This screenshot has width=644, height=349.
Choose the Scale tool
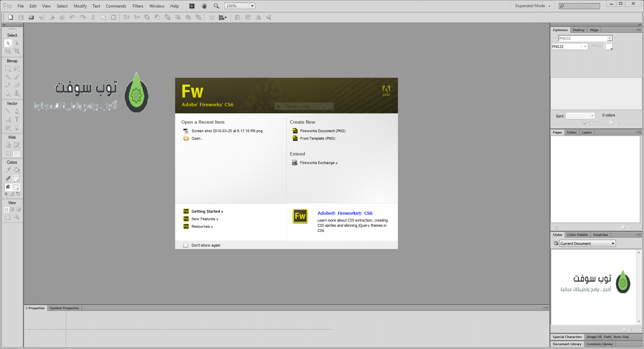[8, 51]
